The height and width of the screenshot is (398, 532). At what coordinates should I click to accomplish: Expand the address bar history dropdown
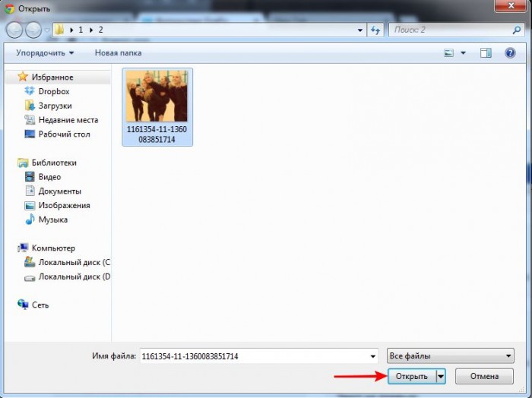tap(360, 30)
